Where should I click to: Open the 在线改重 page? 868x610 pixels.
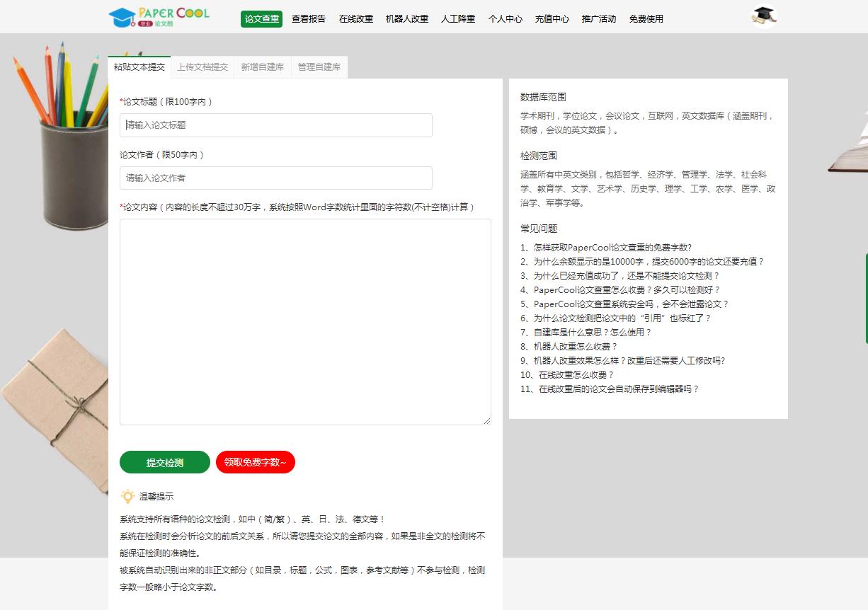point(355,19)
